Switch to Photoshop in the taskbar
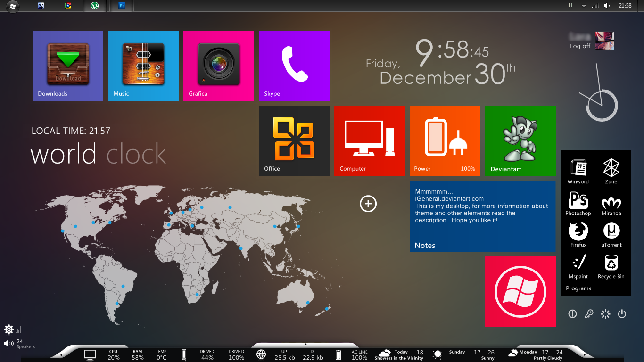Viewport: 644px width, 362px height. (x=122, y=6)
